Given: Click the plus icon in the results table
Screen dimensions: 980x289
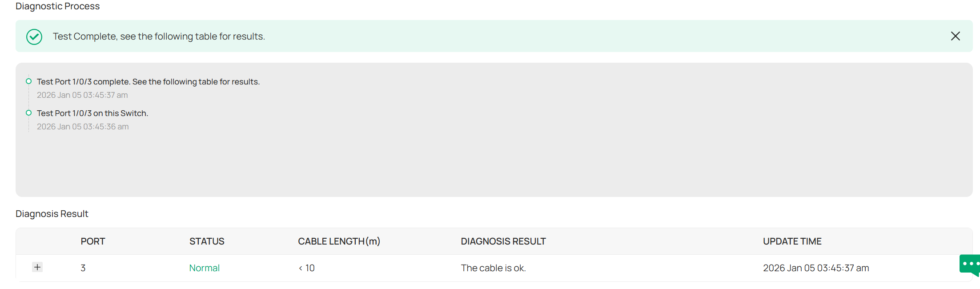Looking at the screenshot, I should [x=37, y=267].
